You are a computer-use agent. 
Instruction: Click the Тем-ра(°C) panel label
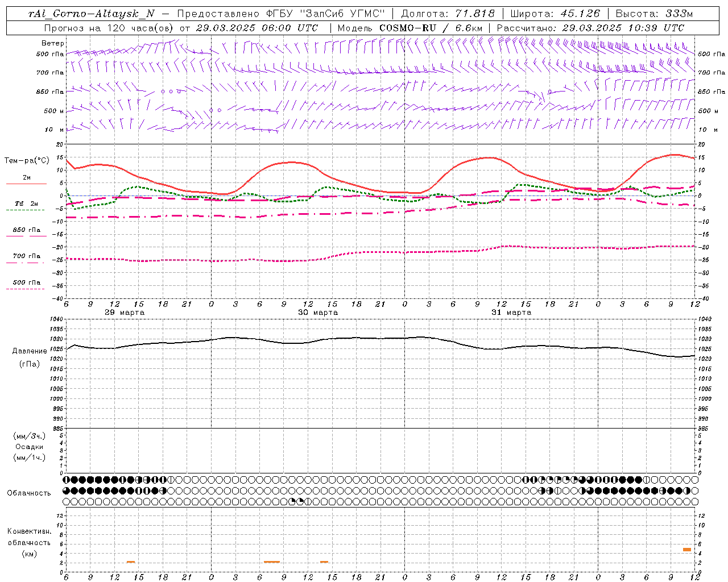27,161
